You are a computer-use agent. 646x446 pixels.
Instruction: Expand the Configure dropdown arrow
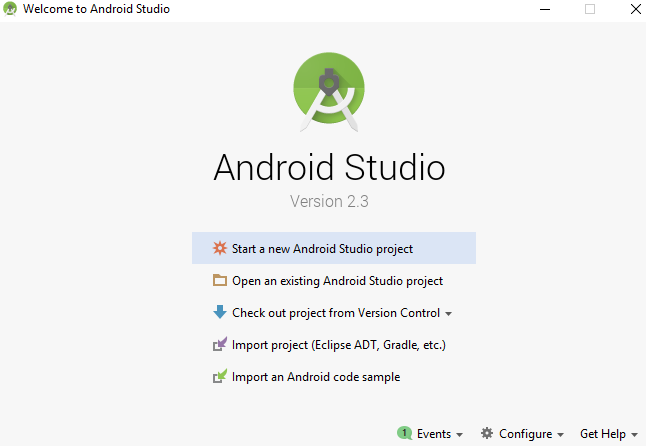click(560, 434)
